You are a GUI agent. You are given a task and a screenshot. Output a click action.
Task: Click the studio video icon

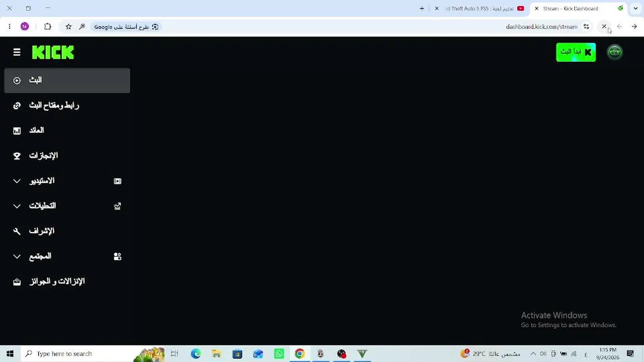click(x=117, y=181)
